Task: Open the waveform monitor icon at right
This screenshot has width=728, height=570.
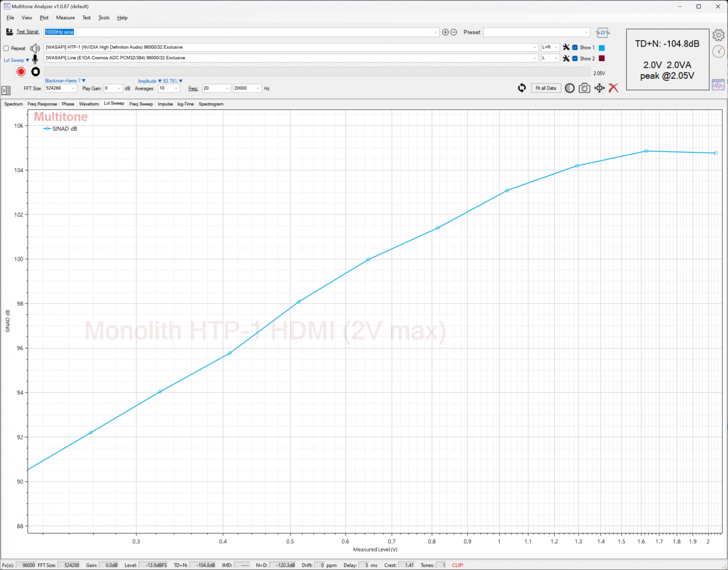Action: pos(718,85)
